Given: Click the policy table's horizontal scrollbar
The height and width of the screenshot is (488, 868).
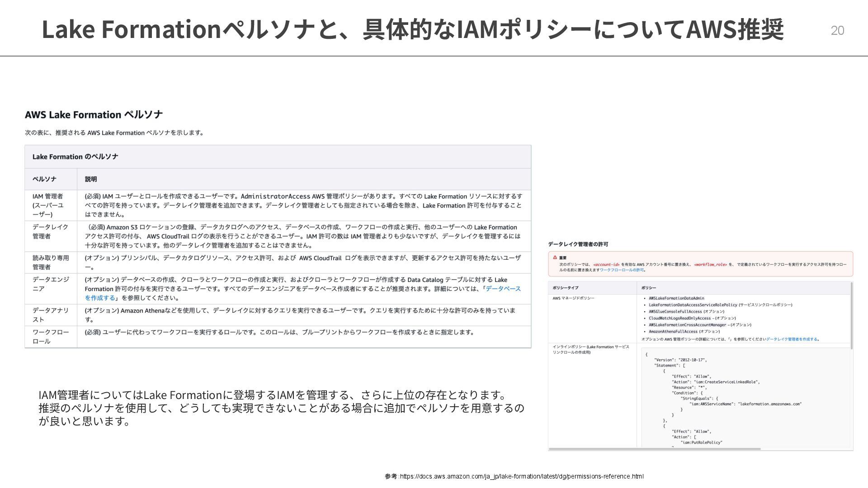Looking at the screenshot, I should coord(655,449).
